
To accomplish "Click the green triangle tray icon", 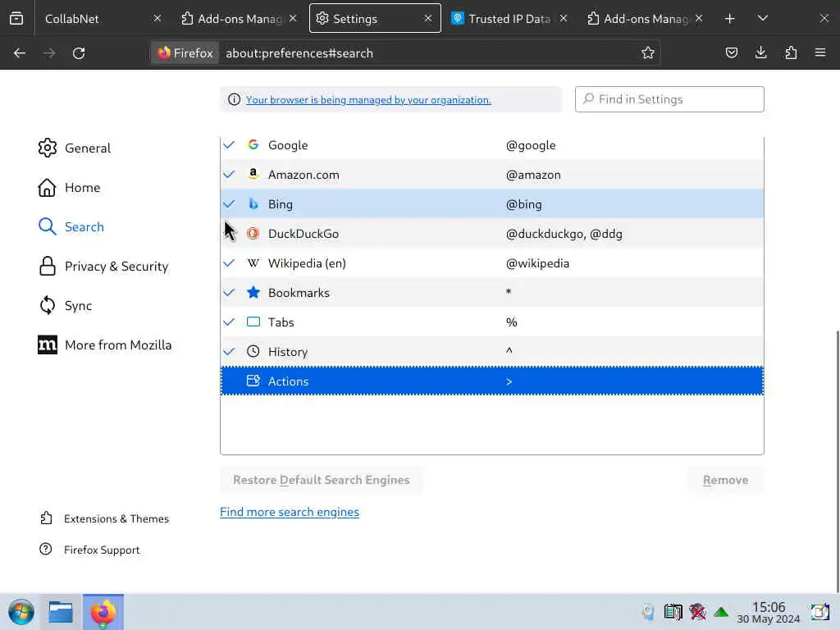I will [721, 612].
